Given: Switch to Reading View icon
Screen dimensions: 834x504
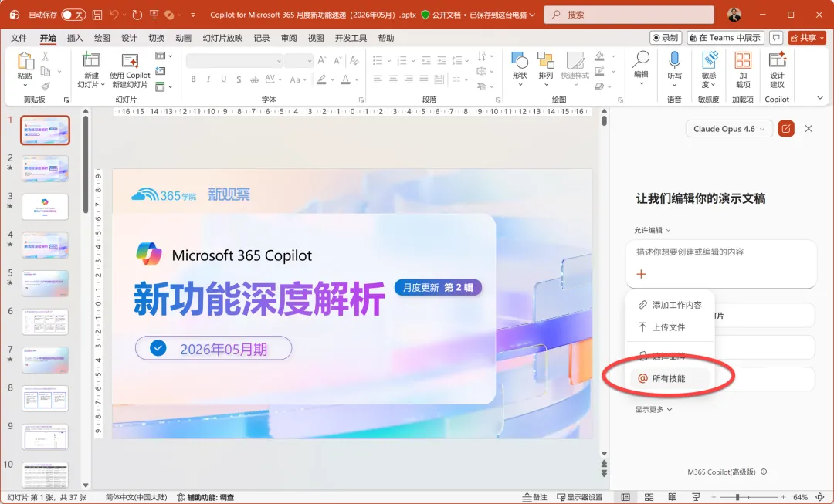Looking at the screenshot, I should (x=673, y=497).
